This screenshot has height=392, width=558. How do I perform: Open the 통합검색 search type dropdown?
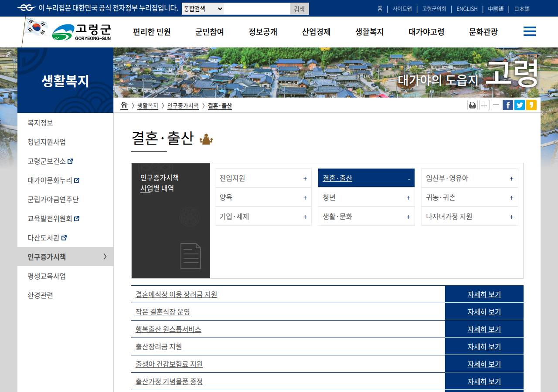203,9
